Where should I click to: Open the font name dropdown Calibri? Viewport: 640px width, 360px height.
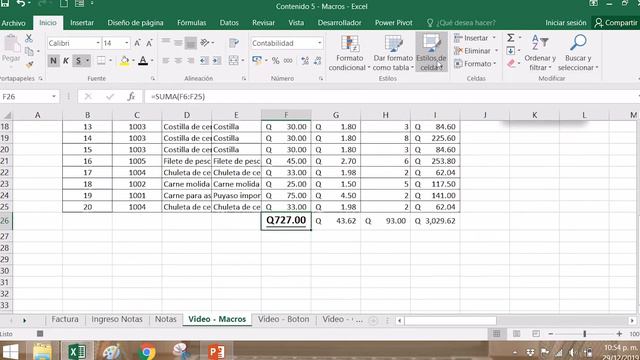pos(98,43)
